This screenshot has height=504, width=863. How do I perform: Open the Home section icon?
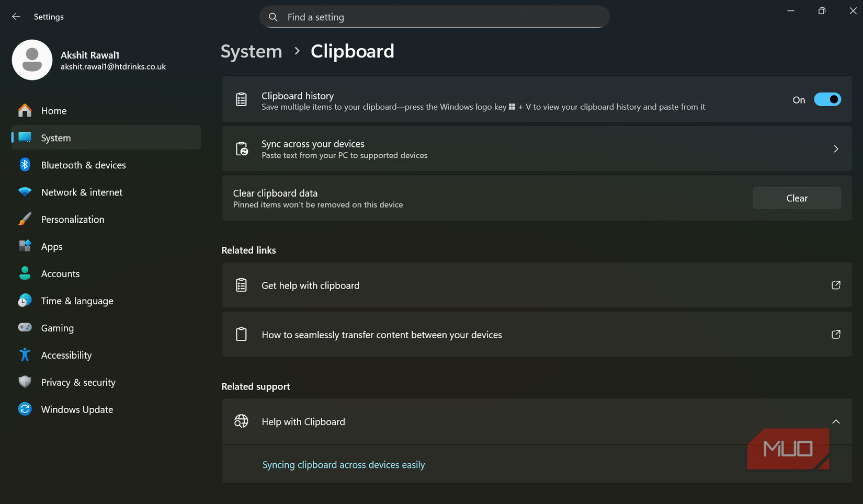25,110
